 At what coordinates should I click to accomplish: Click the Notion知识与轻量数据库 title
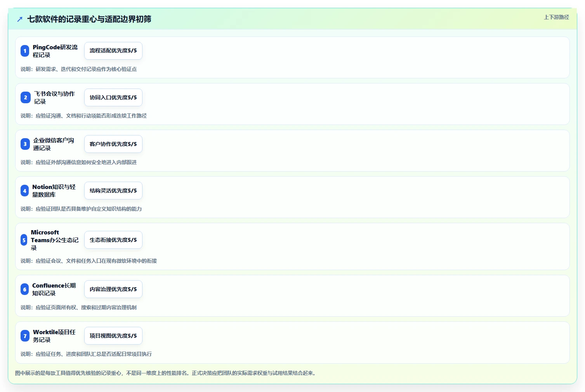click(54, 191)
